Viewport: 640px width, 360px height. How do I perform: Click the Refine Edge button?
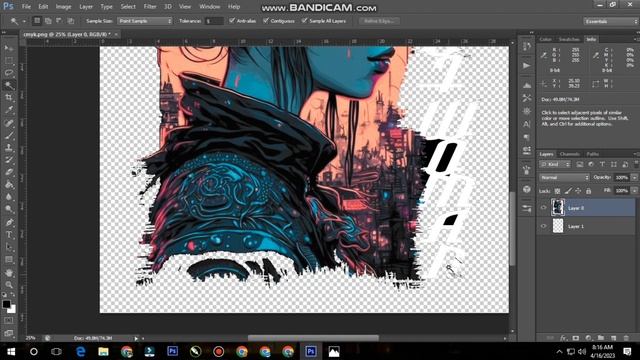click(379, 21)
